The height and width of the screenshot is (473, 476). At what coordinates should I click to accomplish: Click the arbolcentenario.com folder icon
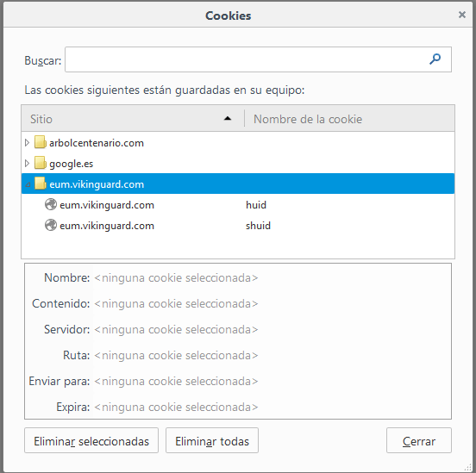(40, 142)
